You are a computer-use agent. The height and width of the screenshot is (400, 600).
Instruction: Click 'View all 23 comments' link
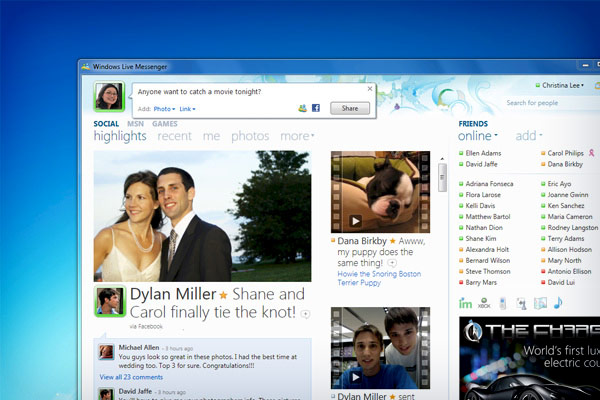(x=131, y=377)
